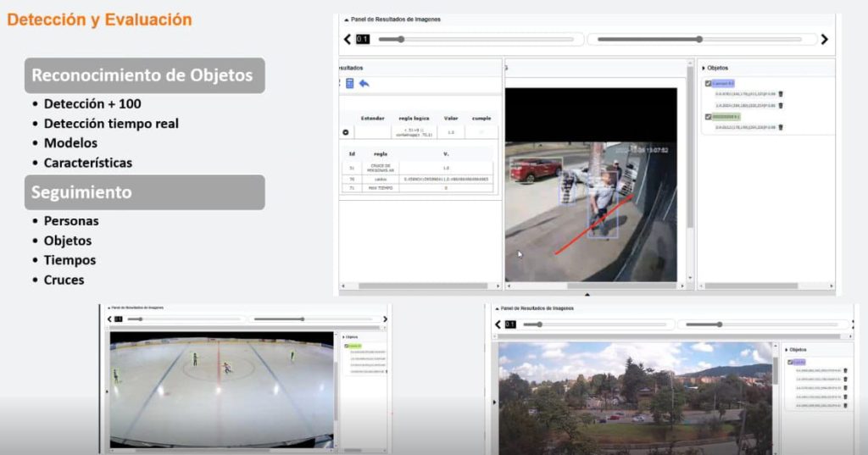Click the blue calculator icon in results toolbar
Image resolution: width=868 pixels, height=455 pixels.
tap(350, 84)
